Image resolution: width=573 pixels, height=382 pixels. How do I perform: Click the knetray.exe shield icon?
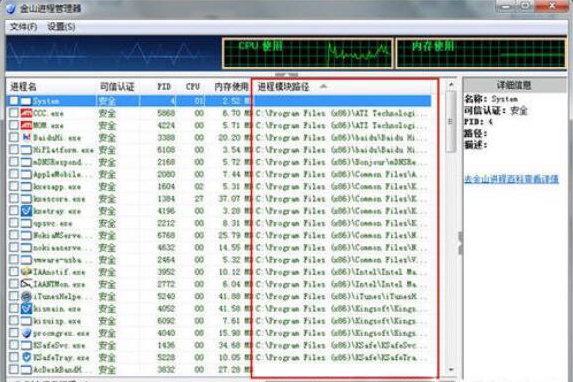(x=26, y=211)
